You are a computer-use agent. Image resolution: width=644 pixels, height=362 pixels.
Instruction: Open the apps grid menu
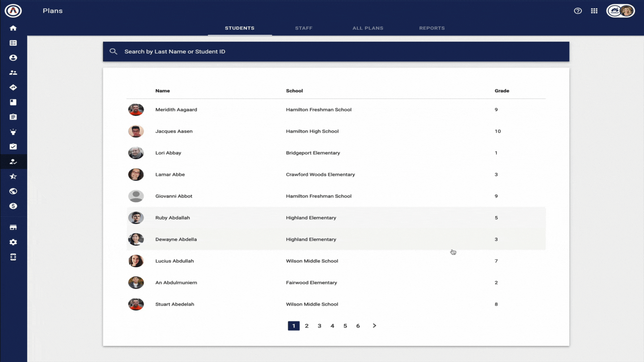594,11
